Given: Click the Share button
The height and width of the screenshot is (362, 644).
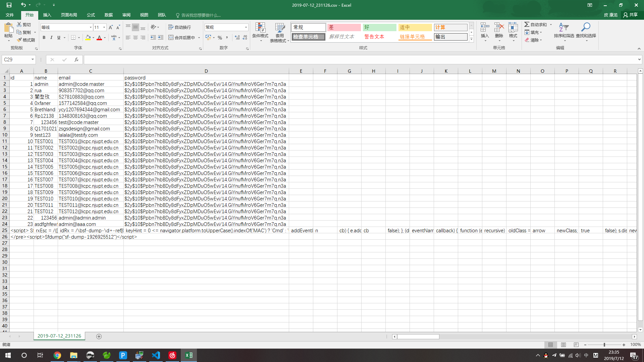Looking at the screenshot, I should pos(631,15).
